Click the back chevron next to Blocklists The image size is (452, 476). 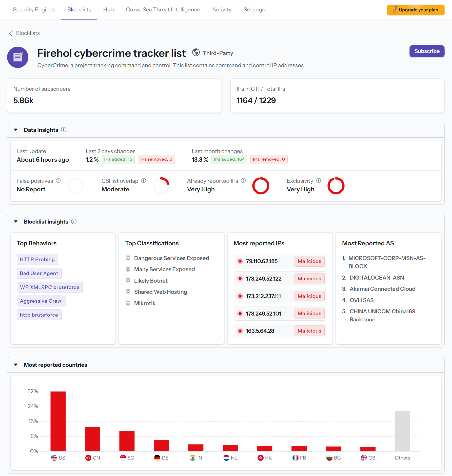pyautogui.click(x=11, y=33)
